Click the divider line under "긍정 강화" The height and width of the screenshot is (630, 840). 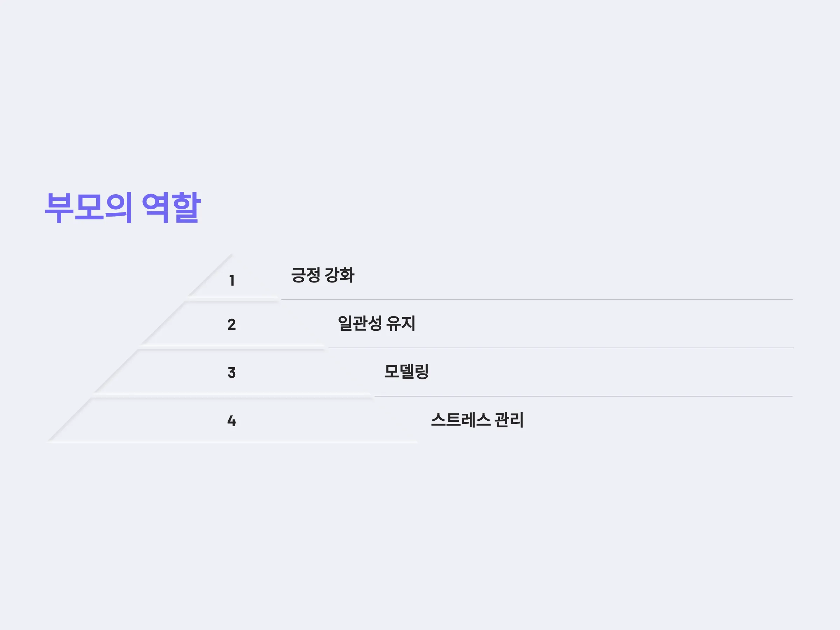537,300
